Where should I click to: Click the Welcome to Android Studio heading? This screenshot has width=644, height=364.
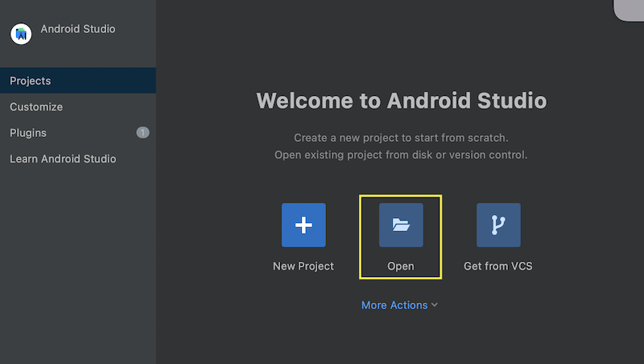[x=401, y=101]
